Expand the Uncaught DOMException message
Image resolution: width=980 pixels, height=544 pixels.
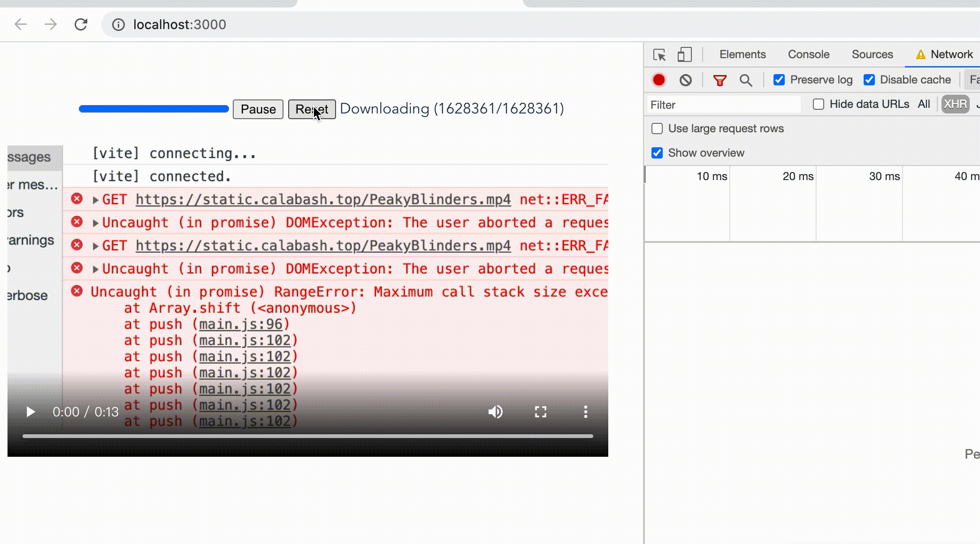95,222
